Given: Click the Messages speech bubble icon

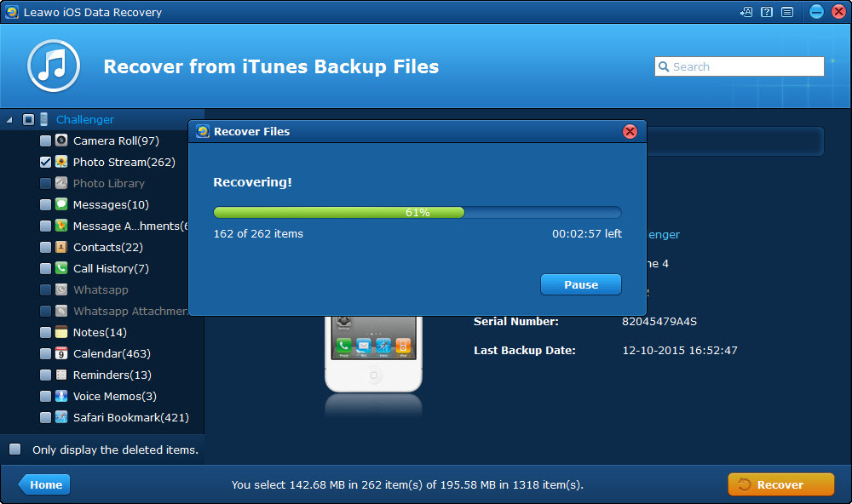Looking at the screenshot, I should coord(61,204).
